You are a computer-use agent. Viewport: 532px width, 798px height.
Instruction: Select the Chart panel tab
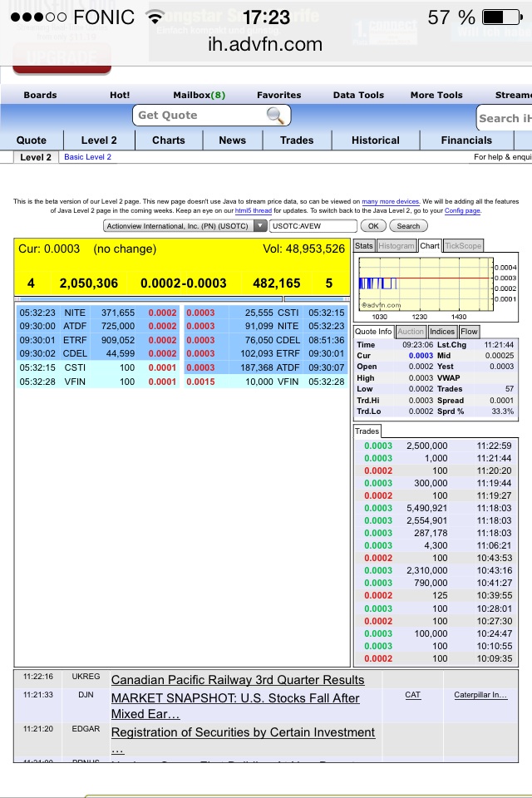(430, 246)
